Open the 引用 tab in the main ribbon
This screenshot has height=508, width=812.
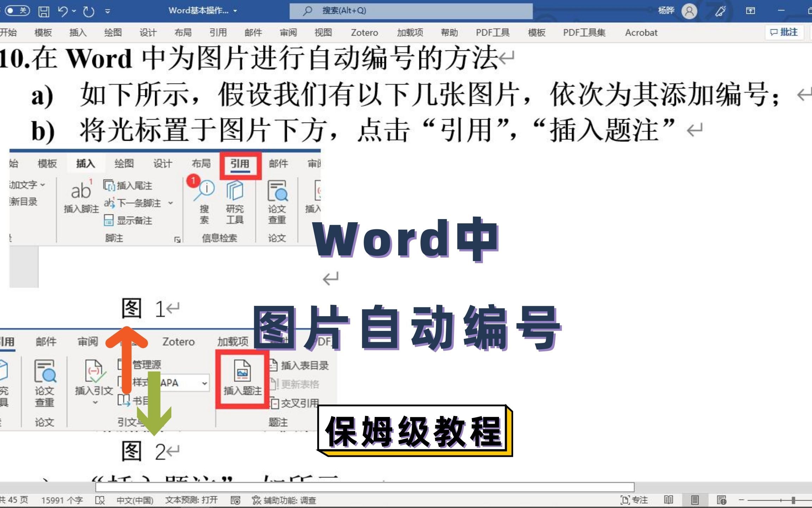218,32
